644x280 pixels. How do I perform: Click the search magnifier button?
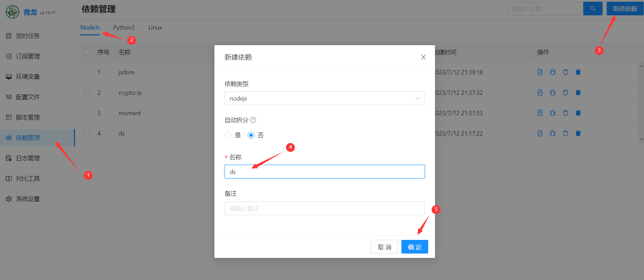click(593, 8)
